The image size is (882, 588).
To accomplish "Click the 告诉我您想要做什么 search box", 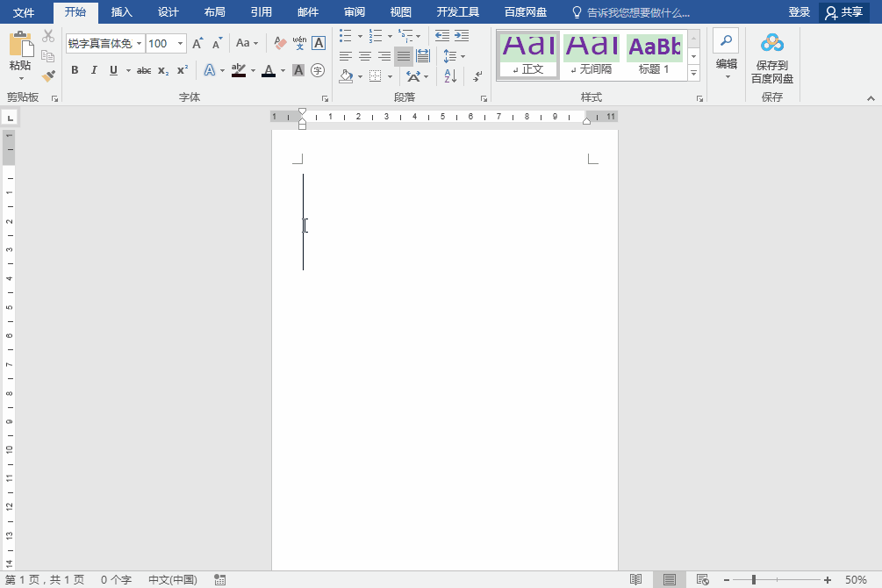I will [637, 12].
